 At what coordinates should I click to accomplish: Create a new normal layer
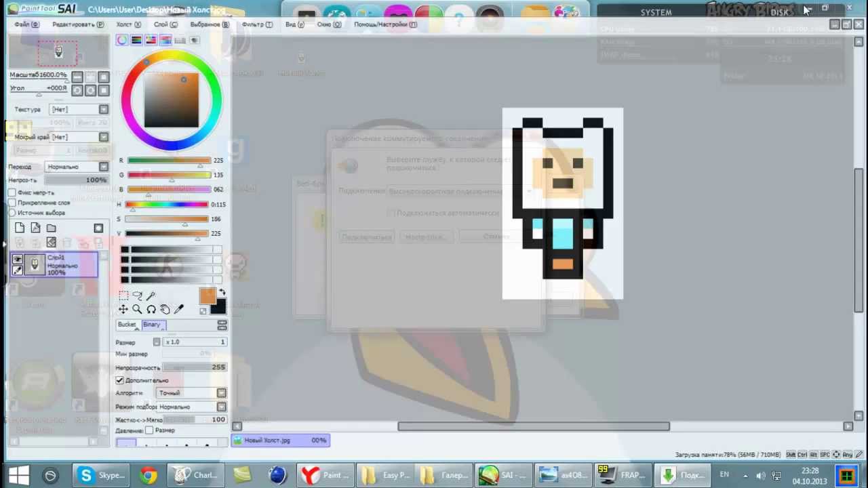(x=20, y=228)
